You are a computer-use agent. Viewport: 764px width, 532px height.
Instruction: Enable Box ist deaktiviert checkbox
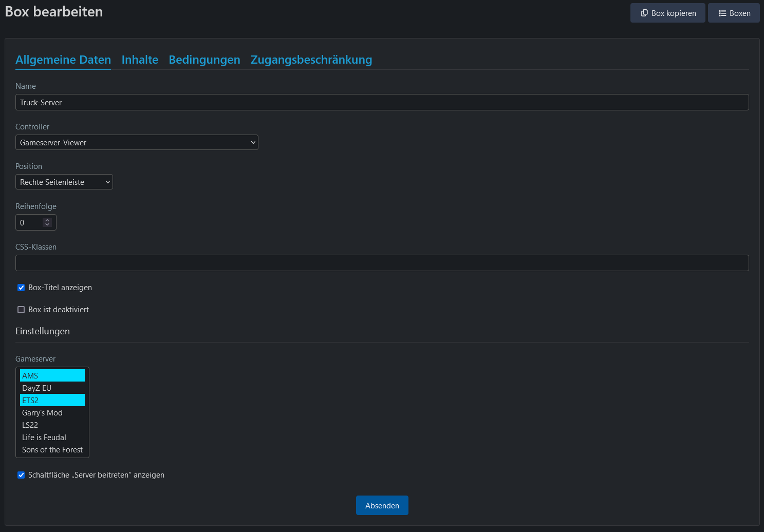(21, 310)
